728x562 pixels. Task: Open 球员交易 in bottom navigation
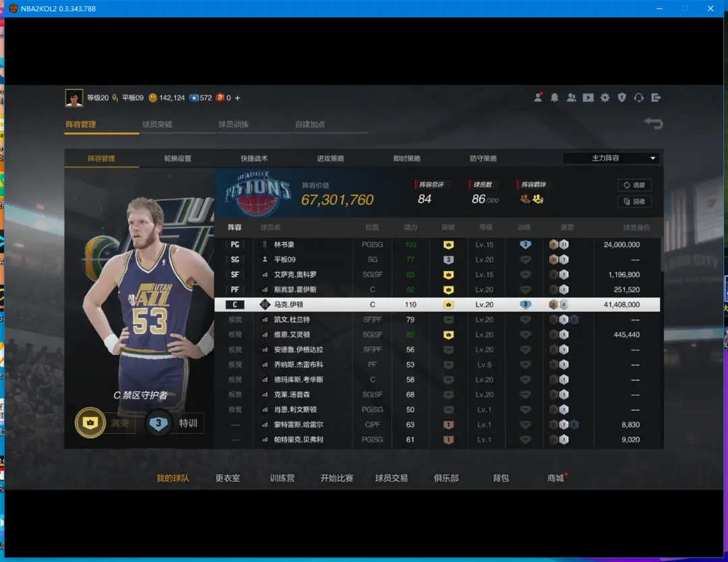392,478
